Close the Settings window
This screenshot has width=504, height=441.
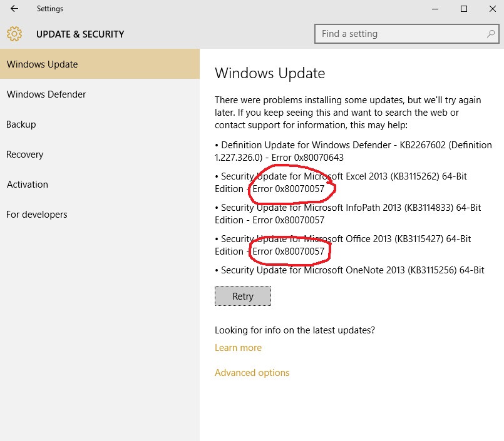tap(492, 9)
